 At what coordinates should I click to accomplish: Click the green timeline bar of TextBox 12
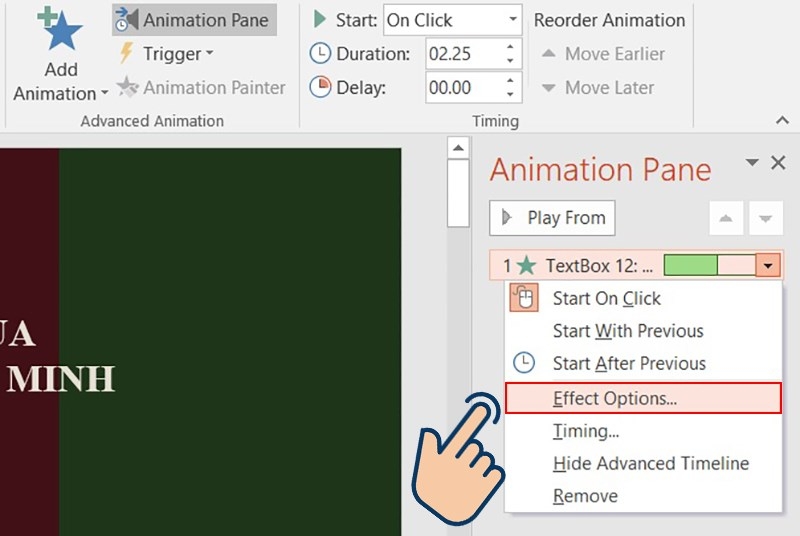point(691,265)
